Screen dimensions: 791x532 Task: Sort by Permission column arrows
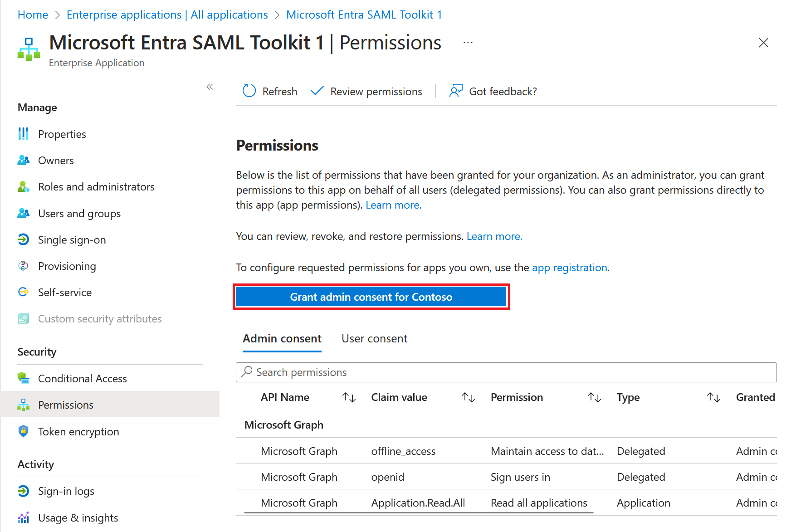594,397
